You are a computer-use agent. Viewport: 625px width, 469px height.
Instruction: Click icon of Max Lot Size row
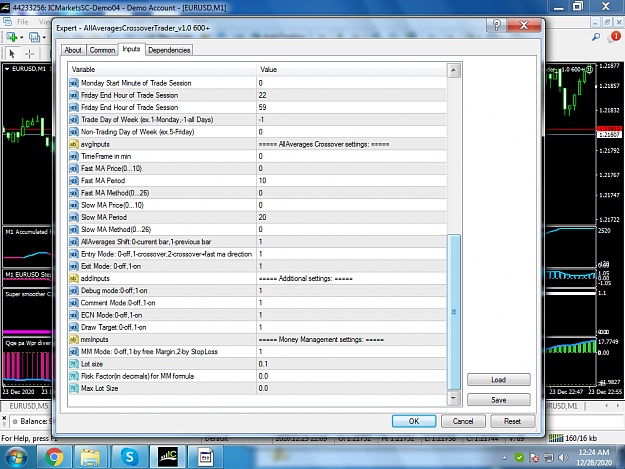74,388
